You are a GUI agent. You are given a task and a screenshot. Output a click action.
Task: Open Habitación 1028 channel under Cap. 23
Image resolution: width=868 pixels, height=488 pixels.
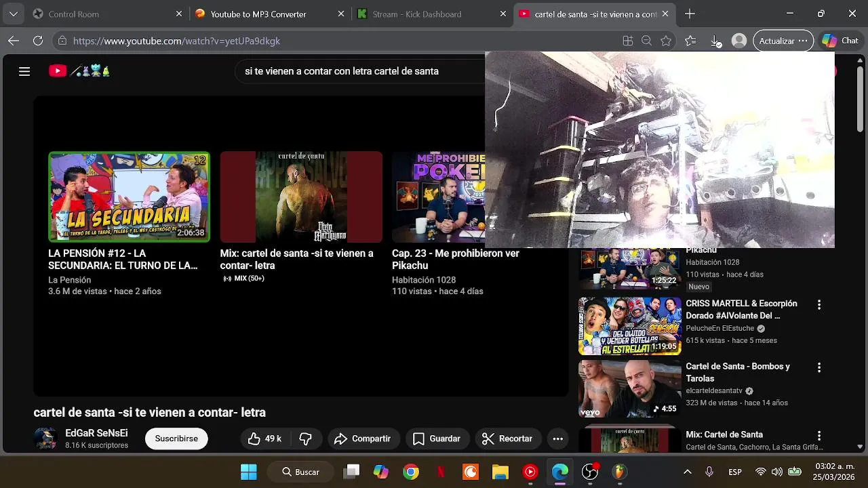[424, 280]
